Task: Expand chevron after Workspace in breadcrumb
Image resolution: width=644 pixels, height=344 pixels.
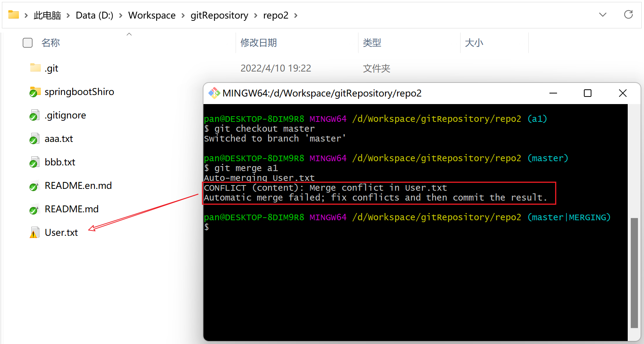Action: (x=183, y=16)
